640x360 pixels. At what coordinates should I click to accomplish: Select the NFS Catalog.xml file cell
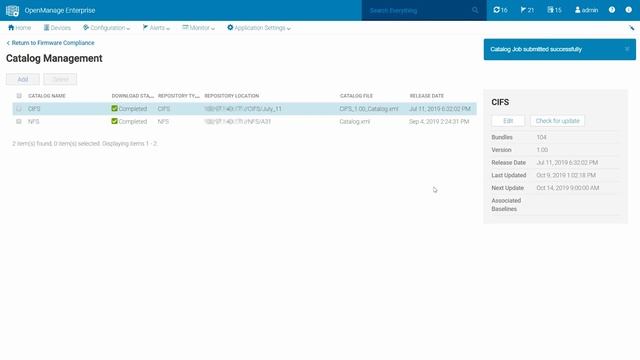tap(355, 122)
